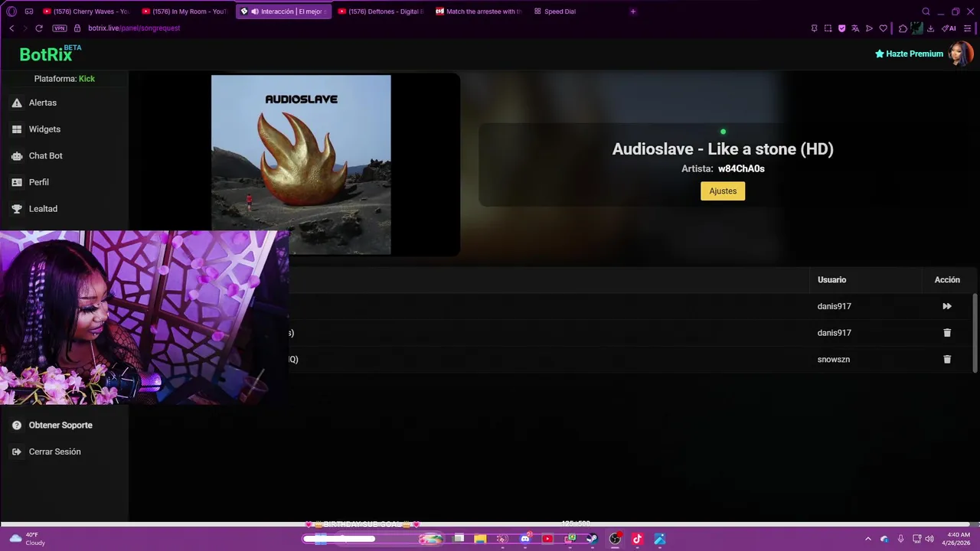Open the Lealtad sidebar section
Viewport: 980px width, 551px height.
43,209
